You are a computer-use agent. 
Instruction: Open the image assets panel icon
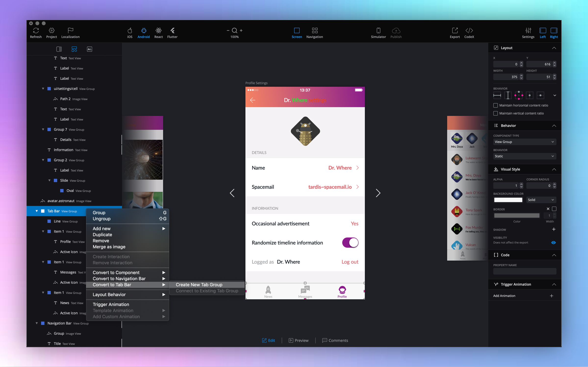click(x=89, y=49)
